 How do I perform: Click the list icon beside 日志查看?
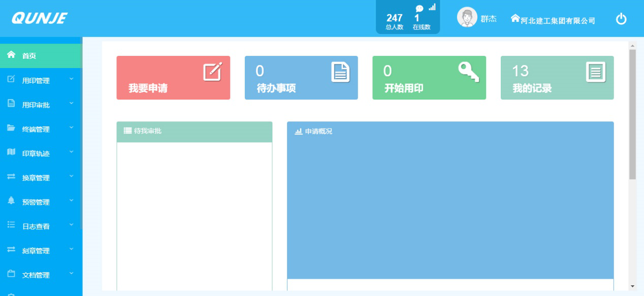tap(11, 225)
